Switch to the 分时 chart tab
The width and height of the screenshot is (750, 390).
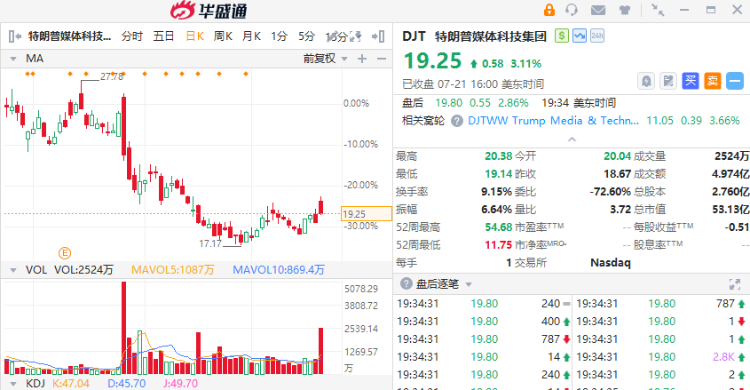(132, 36)
